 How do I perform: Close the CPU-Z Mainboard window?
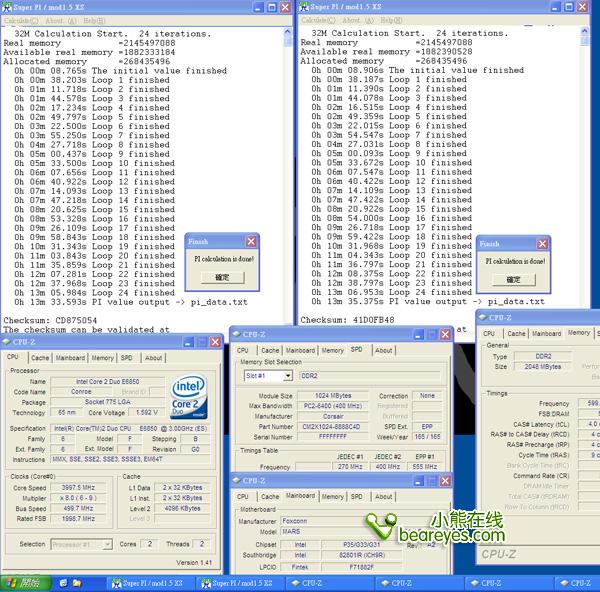445,481
